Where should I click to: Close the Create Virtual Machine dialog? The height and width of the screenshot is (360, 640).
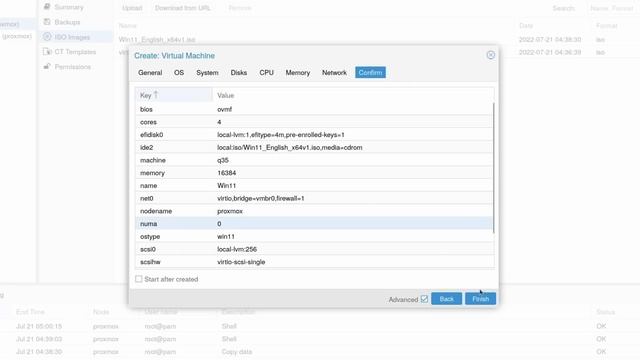(x=491, y=55)
